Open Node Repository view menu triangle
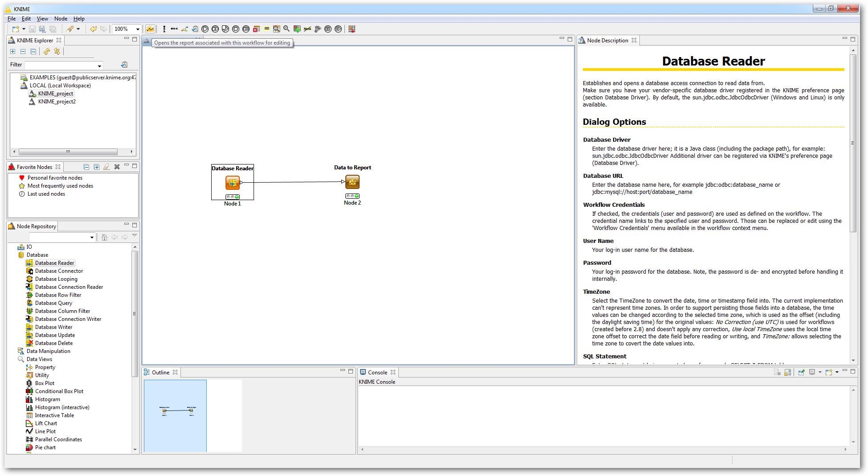This screenshot has height=476, width=868. pyautogui.click(x=135, y=235)
